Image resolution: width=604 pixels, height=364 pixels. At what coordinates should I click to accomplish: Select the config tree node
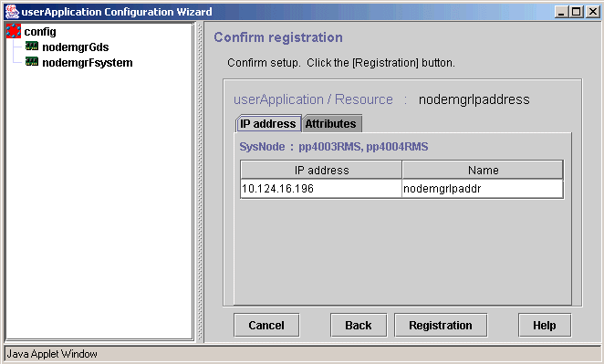pyautogui.click(x=39, y=32)
